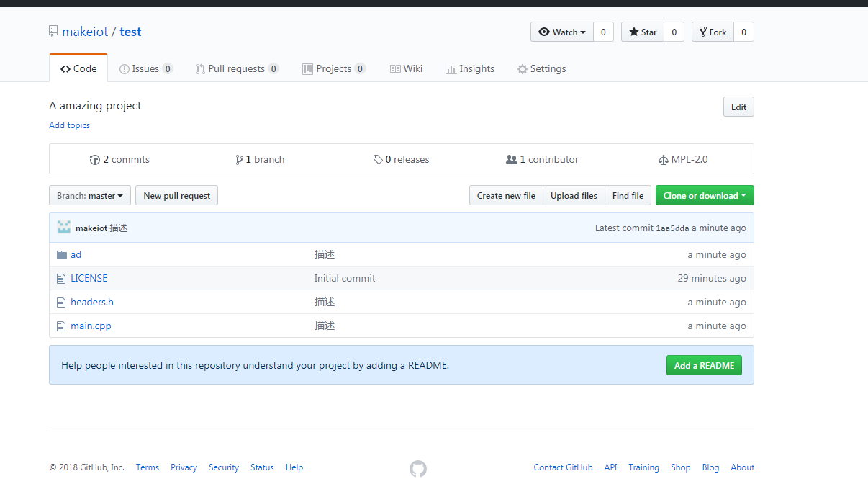Screen dimensions: 868x497
Task: Open the ad folder
Action: tap(76, 254)
